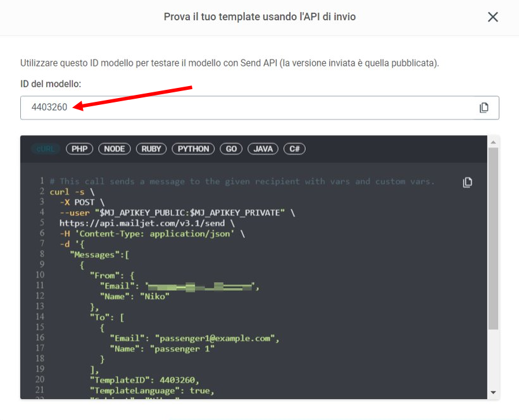This screenshot has height=420, width=519.
Task: Switch to the RUBY code tab
Action: [151, 149]
